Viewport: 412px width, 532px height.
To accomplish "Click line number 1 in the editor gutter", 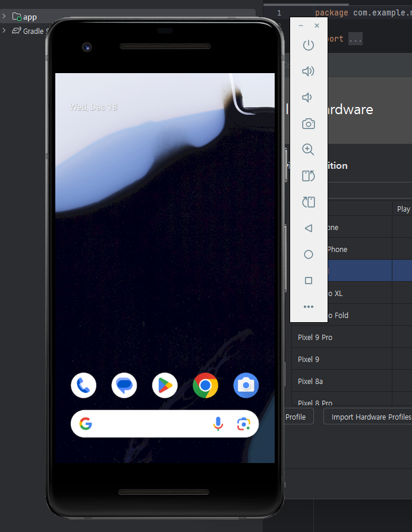I will tap(279, 13).
